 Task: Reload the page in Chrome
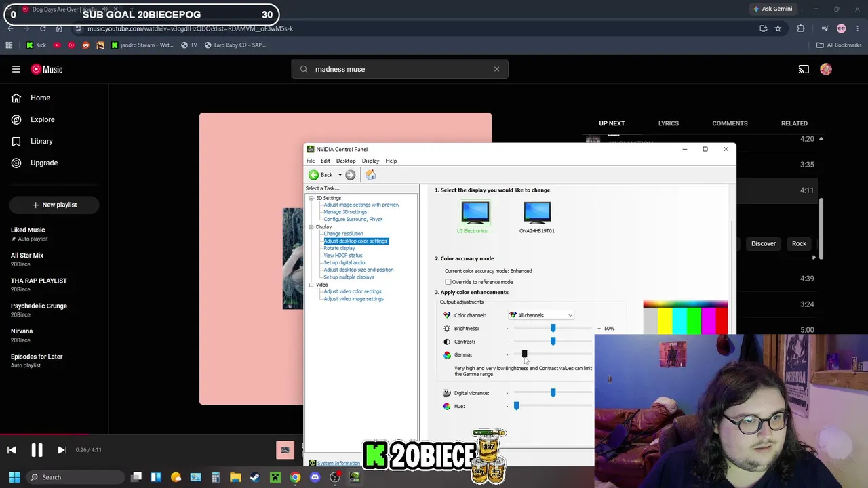(43, 28)
